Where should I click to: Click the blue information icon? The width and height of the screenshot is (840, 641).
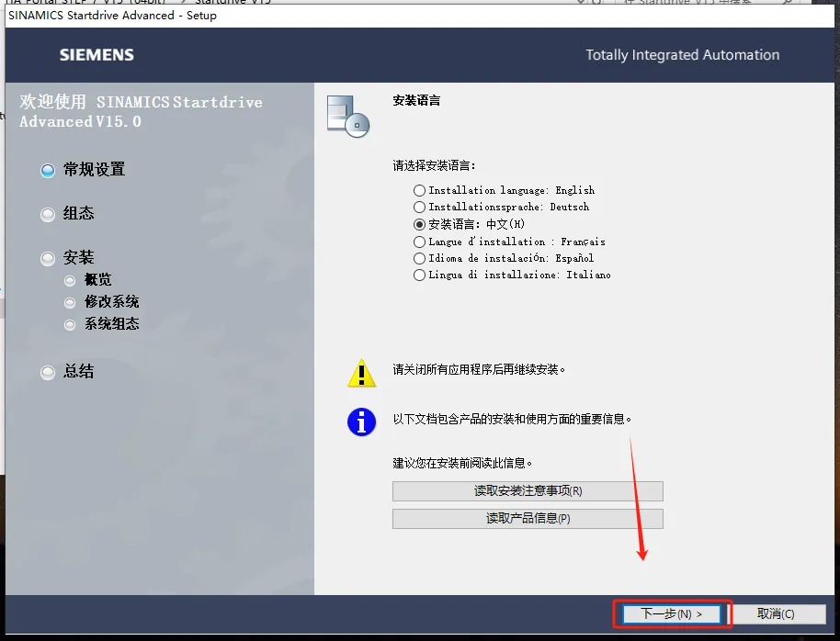click(x=361, y=422)
